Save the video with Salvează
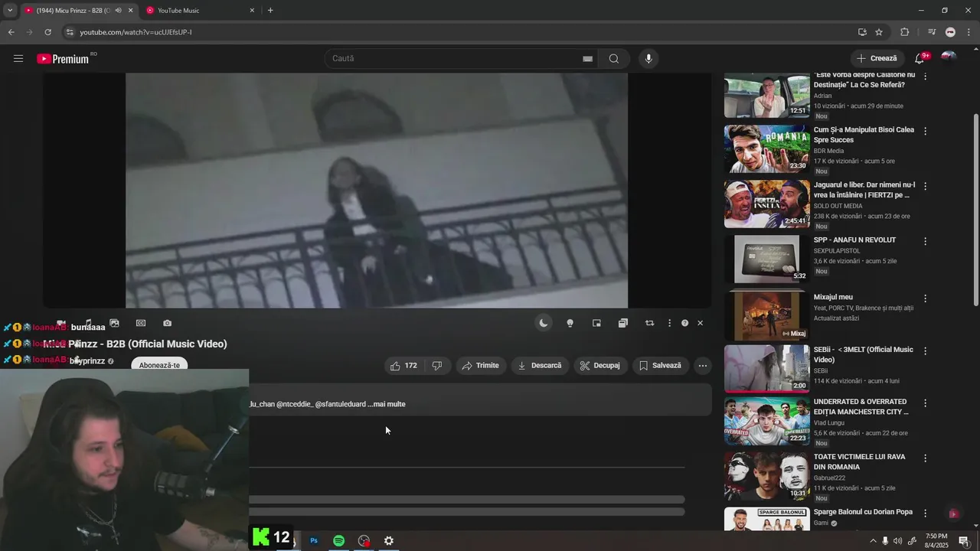980x551 pixels. click(660, 366)
